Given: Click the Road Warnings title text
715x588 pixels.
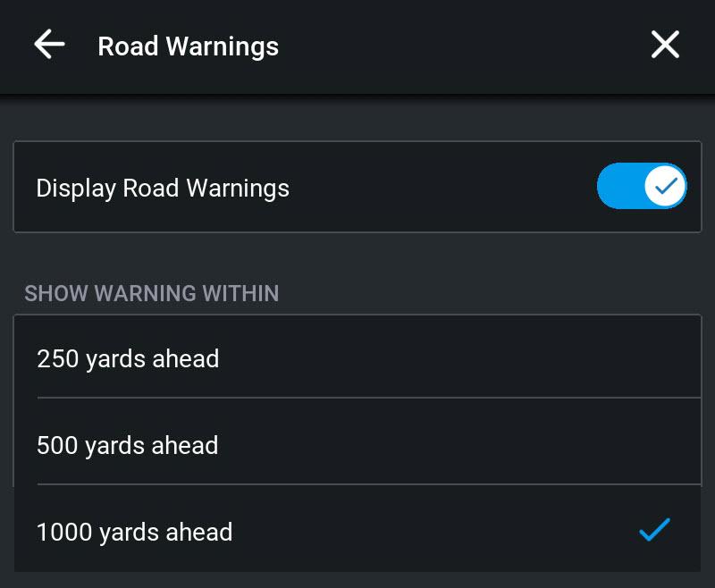Looking at the screenshot, I should point(188,46).
